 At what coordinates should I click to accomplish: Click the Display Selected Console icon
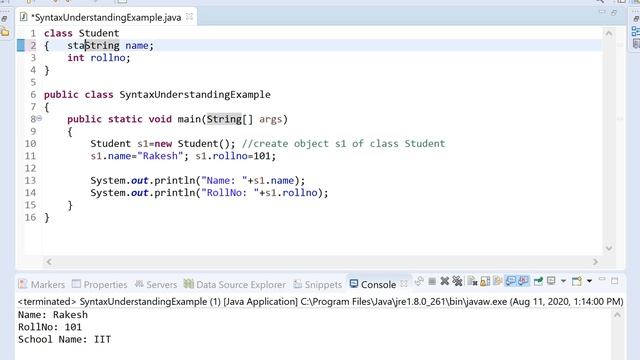click(551, 281)
